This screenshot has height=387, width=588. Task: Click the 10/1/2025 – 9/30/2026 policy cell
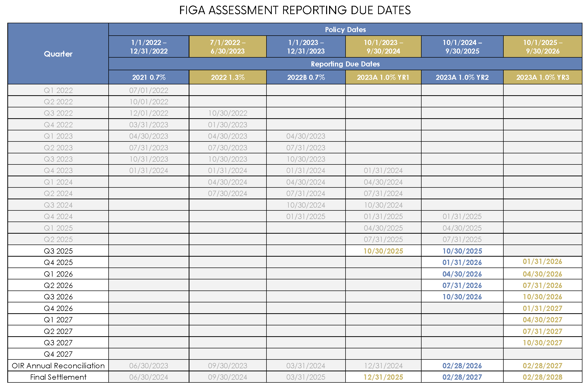tap(543, 47)
